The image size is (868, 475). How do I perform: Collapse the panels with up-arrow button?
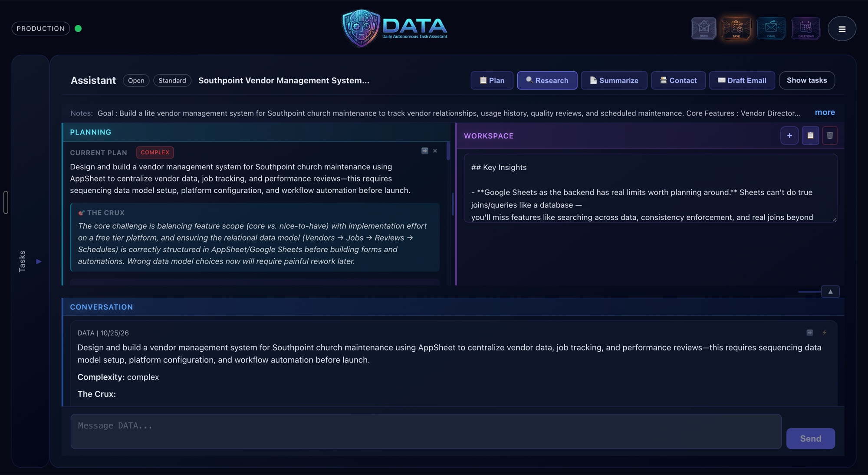830,292
